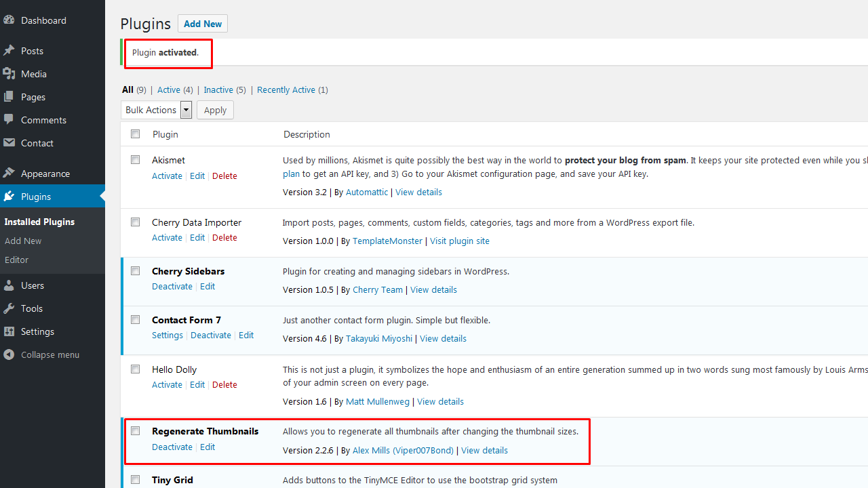This screenshot has width=868, height=488.
Task: View details for Akismet
Action: (x=418, y=192)
